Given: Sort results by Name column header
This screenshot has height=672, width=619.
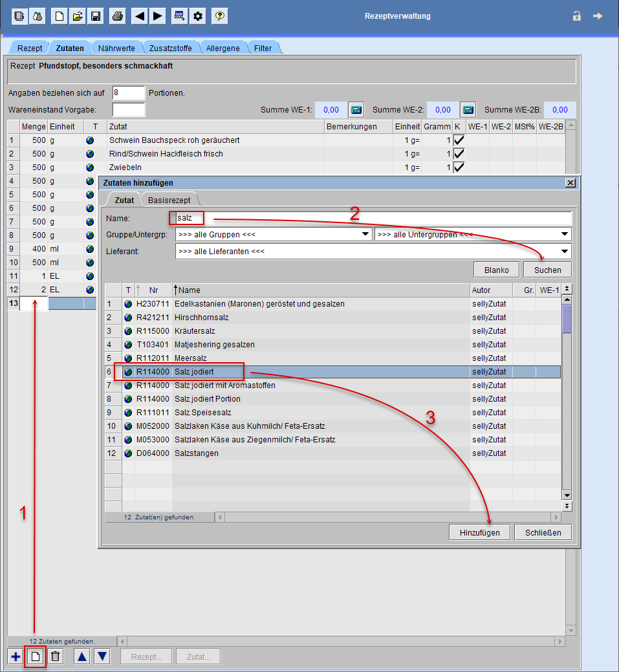Looking at the screenshot, I should tap(321, 290).
